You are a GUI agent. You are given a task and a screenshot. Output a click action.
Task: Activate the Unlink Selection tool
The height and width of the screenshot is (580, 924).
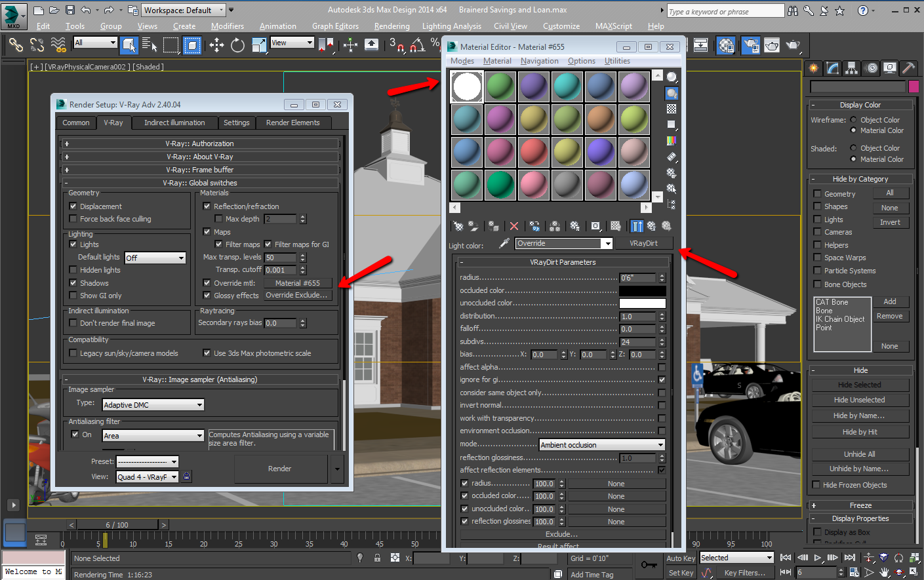coord(37,45)
